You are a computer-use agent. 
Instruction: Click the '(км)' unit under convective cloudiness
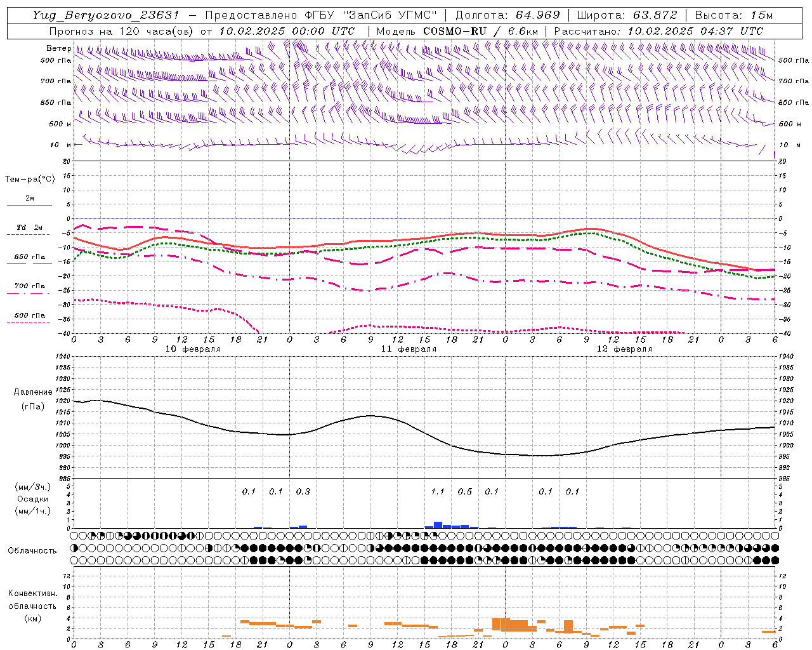pyautogui.click(x=33, y=619)
